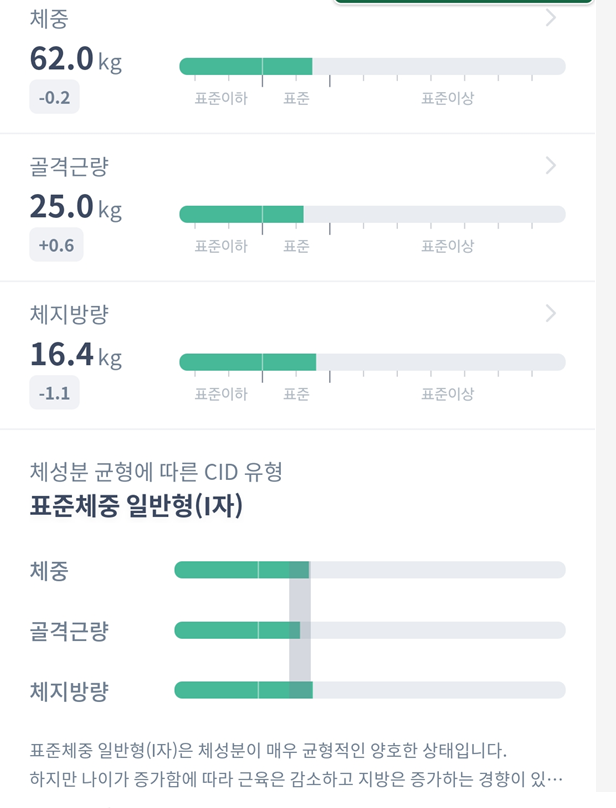Open weight (체중) details chevron arrow
616x808 pixels.
[551, 18]
